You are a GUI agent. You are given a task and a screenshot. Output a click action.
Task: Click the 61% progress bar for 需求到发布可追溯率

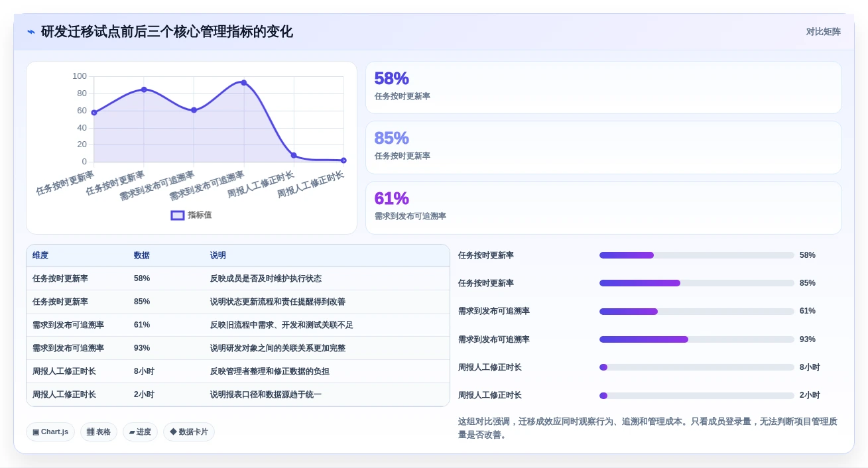pos(696,311)
